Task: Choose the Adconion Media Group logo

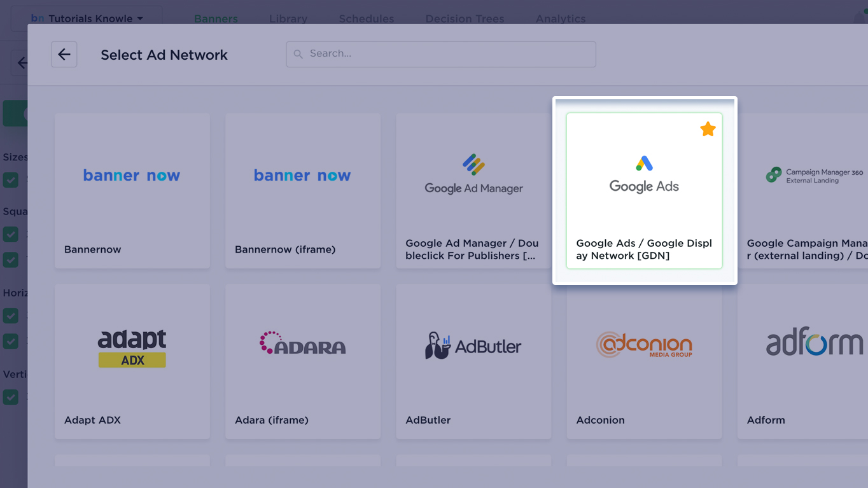Action: (644, 345)
